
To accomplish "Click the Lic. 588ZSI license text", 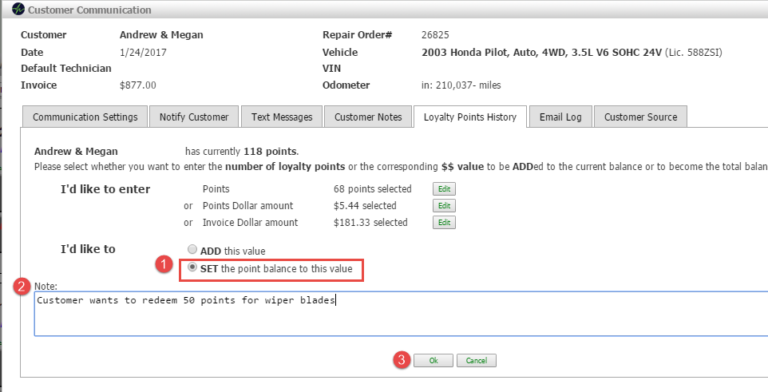I will click(x=693, y=52).
